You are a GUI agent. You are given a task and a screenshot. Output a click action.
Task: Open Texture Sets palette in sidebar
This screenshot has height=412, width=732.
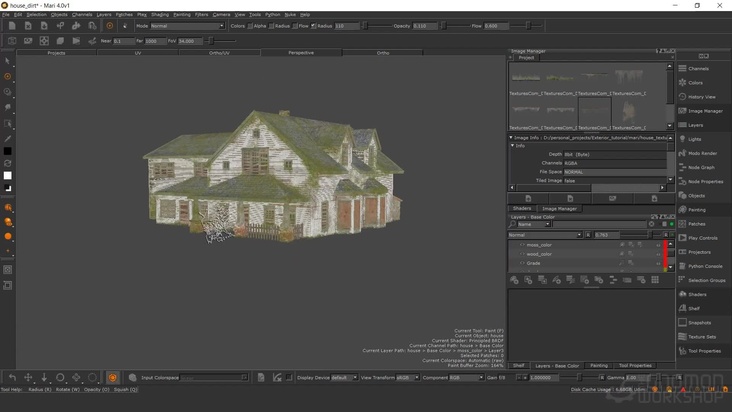(704, 336)
